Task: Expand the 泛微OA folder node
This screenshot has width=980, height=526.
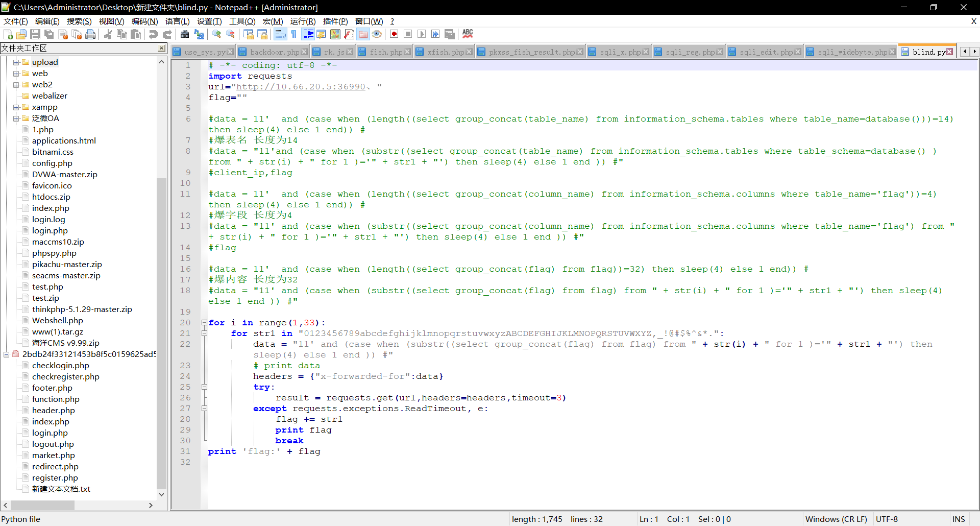Action: [x=16, y=118]
